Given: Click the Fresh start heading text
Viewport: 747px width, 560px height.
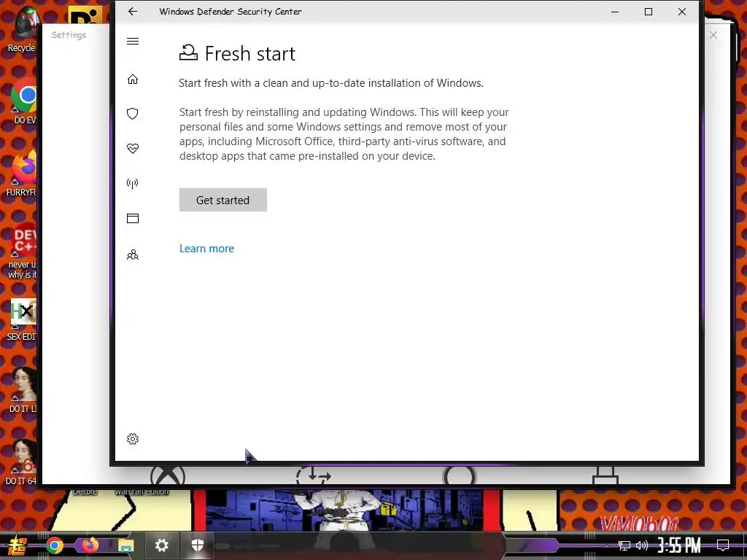Looking at the screenshot, I should pos(250,53).
